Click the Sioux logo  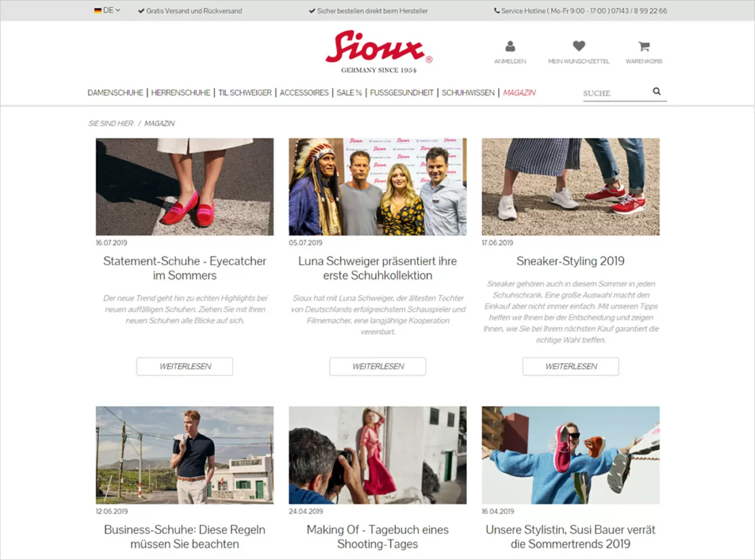pos(379,51)
